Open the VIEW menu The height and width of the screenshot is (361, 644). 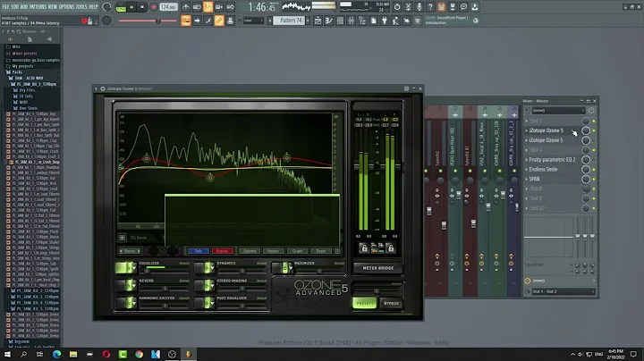coord(53,6)
